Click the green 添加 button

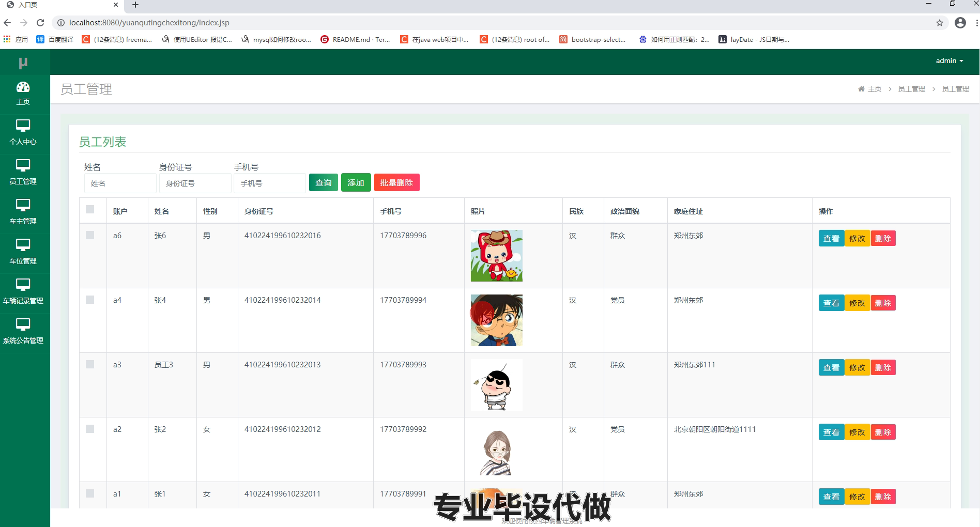[x=356, y=182]
